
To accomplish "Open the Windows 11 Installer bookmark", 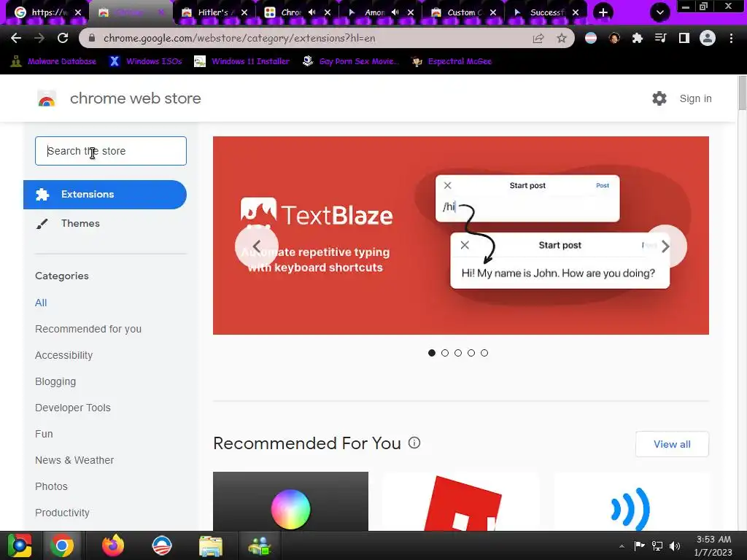I will (242, 61).
